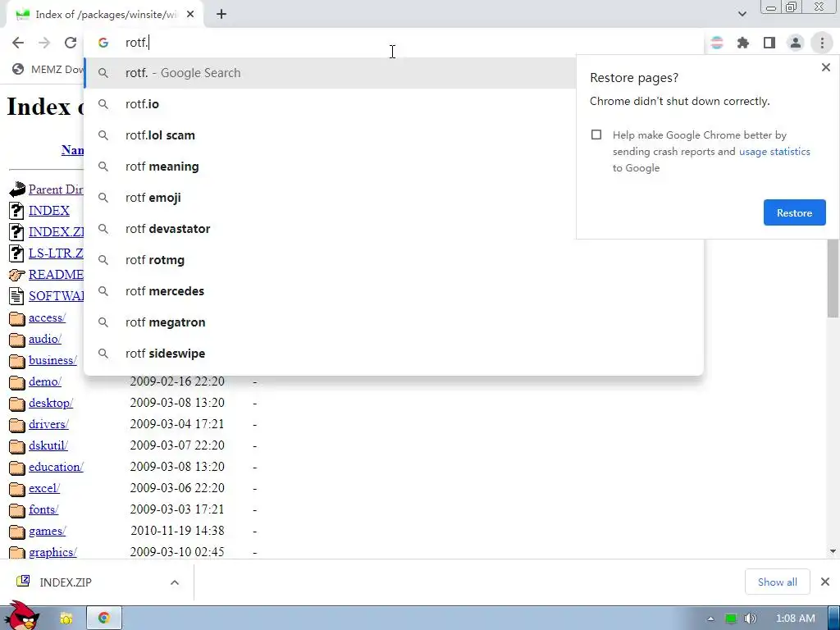840x630 pixels.
Task: Click the README hand icon
Action: pos(16,275)
